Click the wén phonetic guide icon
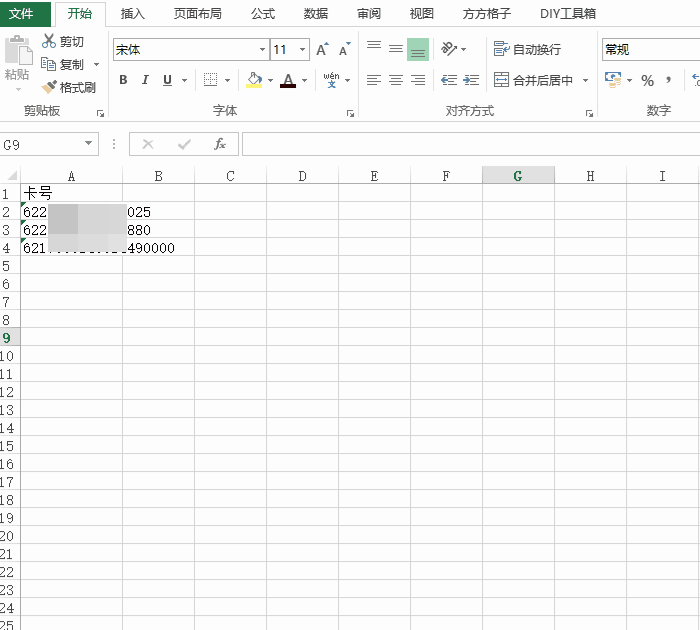This screenshot has width=700, height=630. click(331, 80)
